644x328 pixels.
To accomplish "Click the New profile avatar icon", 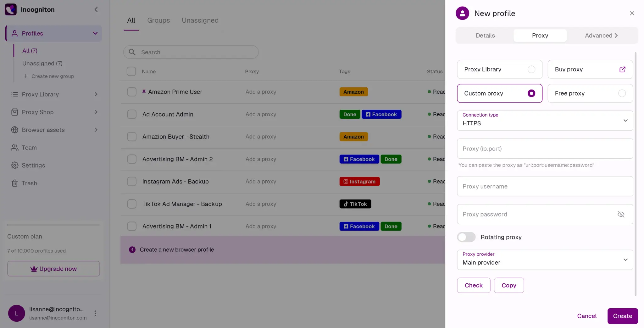I will point(462,13).
